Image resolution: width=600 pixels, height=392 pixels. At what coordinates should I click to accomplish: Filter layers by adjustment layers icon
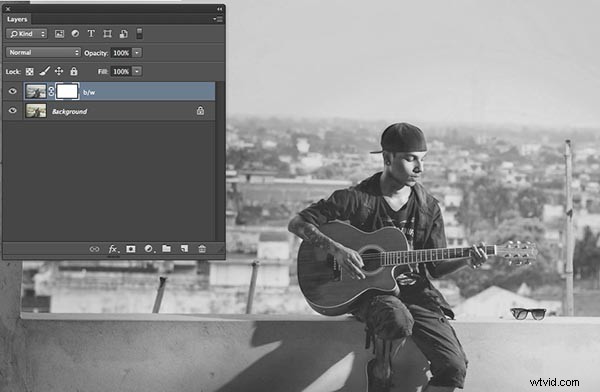[x=75, y=34]
